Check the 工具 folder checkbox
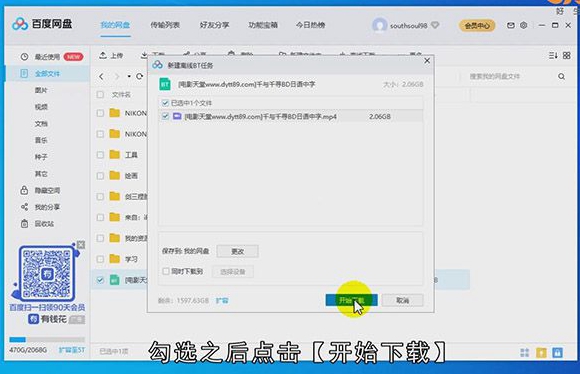Image resolution: width=580 pixels, height=374 pixels. tap(100, 155)
